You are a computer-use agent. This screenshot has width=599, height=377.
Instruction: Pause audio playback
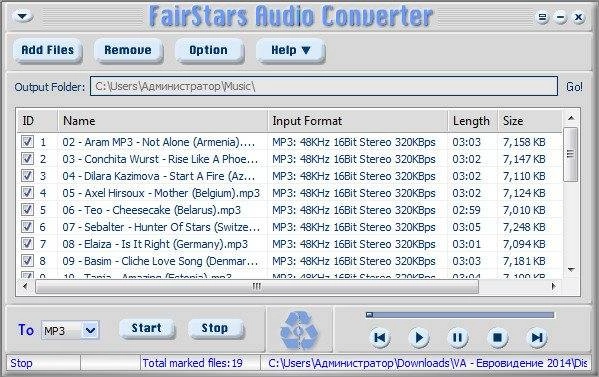click(458, 337)
